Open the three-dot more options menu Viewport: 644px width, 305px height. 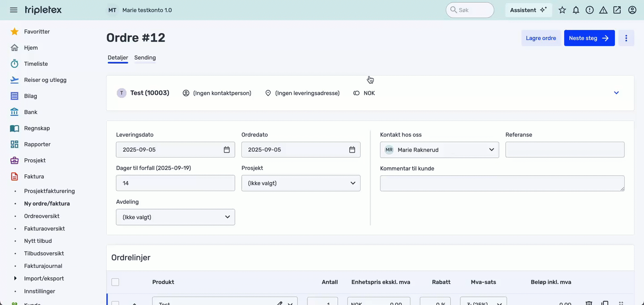(x=626, y=38)
